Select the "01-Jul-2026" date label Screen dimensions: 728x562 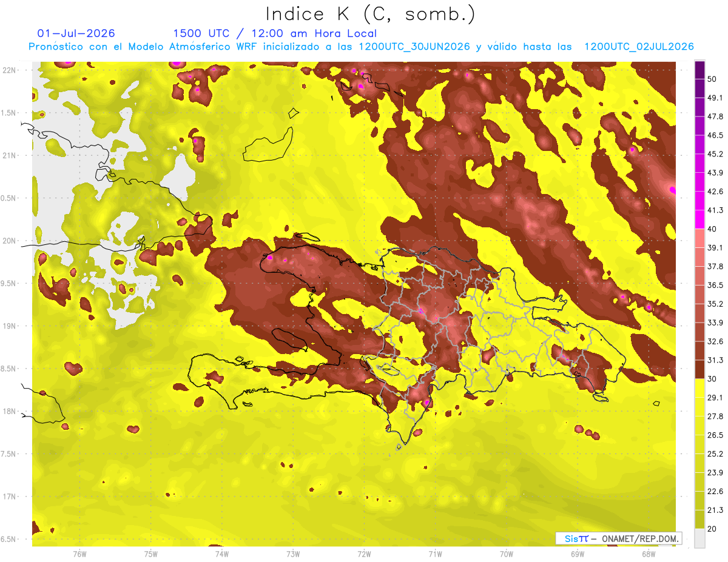click(76, 33)
